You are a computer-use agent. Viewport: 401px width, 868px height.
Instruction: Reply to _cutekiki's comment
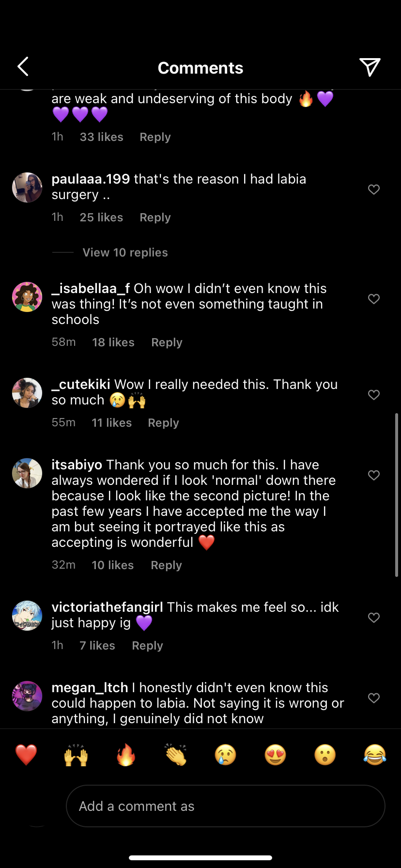tap(163, 423)
